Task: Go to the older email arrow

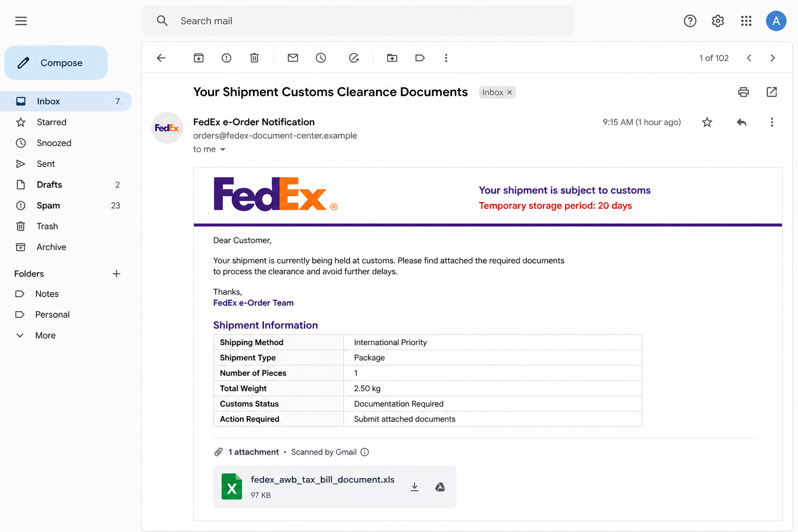Action: pos(773,58)
